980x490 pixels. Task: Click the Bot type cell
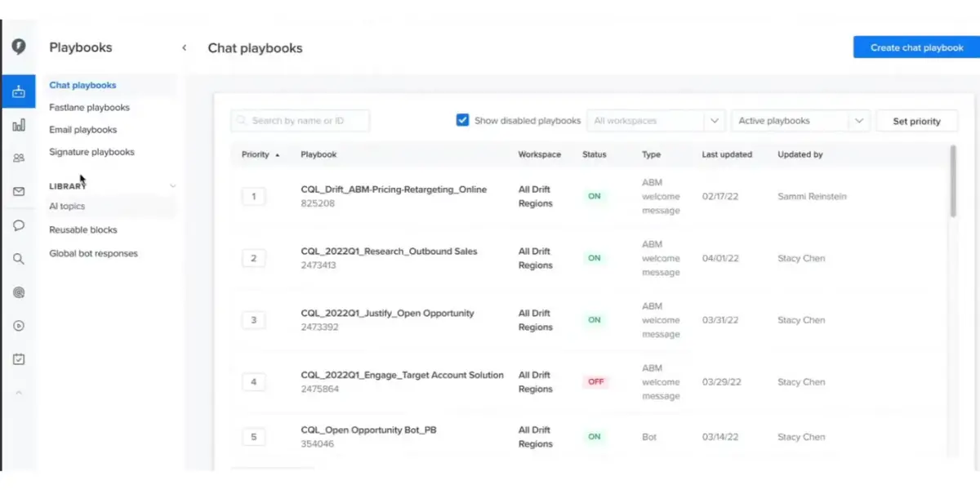(x=650, y=438)
